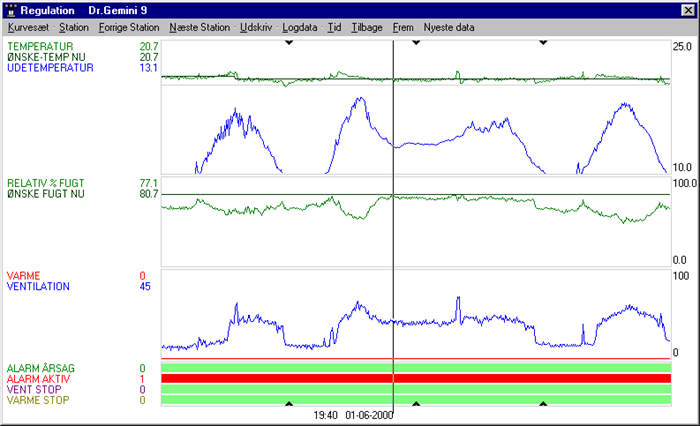Viewport: 700px width, 426px height.
Task: Open the Station menu
Action: (73, 28)
